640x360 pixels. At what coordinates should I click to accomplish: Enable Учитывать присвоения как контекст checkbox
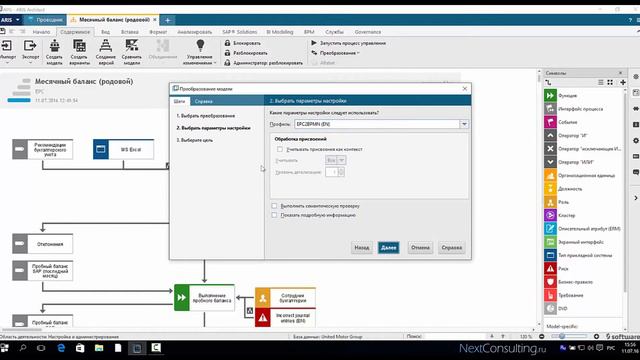(280, 149)
